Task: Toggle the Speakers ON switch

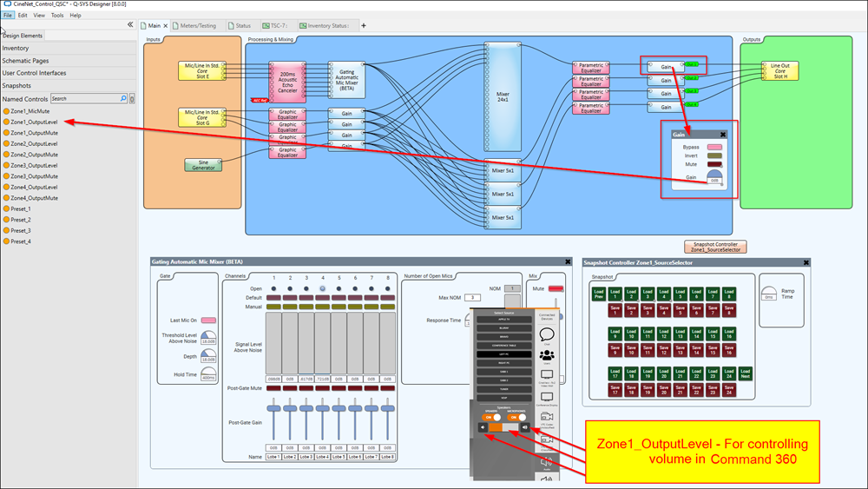Action: coord(492,417)
